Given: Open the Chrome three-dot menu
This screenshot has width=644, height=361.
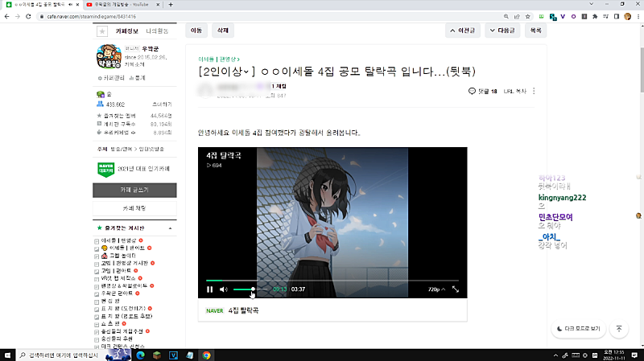Looking at the screenshot, I should 638,16.
